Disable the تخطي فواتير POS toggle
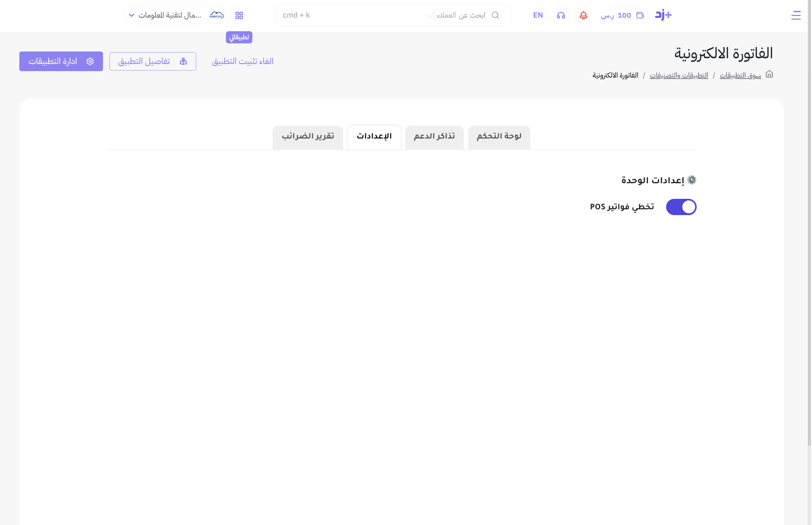Viewport: 812px width, 525px height. [681, 207]
